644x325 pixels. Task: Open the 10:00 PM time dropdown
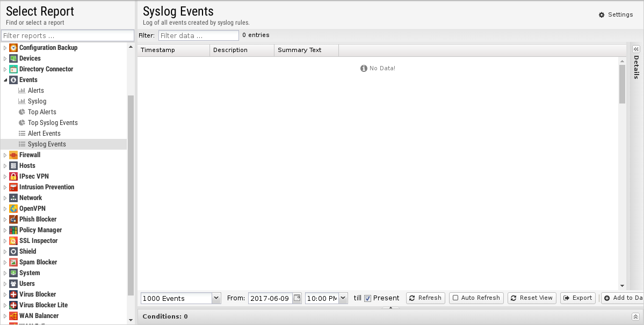343,298
